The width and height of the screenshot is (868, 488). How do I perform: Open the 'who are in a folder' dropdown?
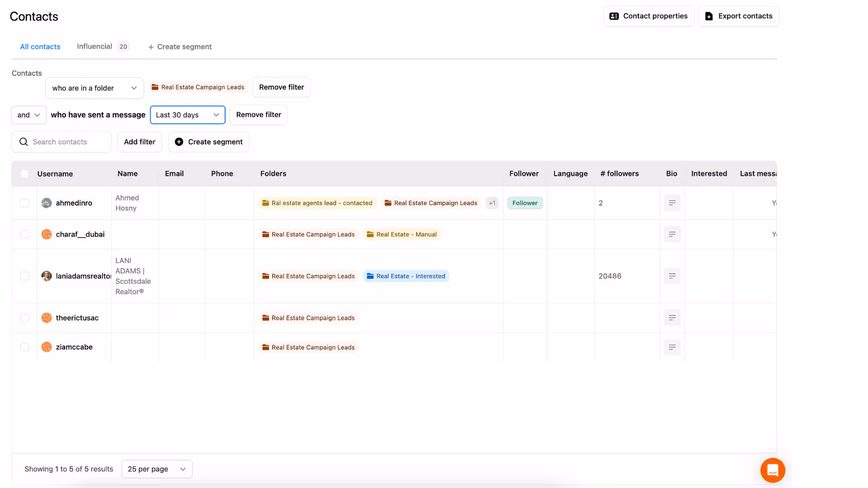[94, 88]
